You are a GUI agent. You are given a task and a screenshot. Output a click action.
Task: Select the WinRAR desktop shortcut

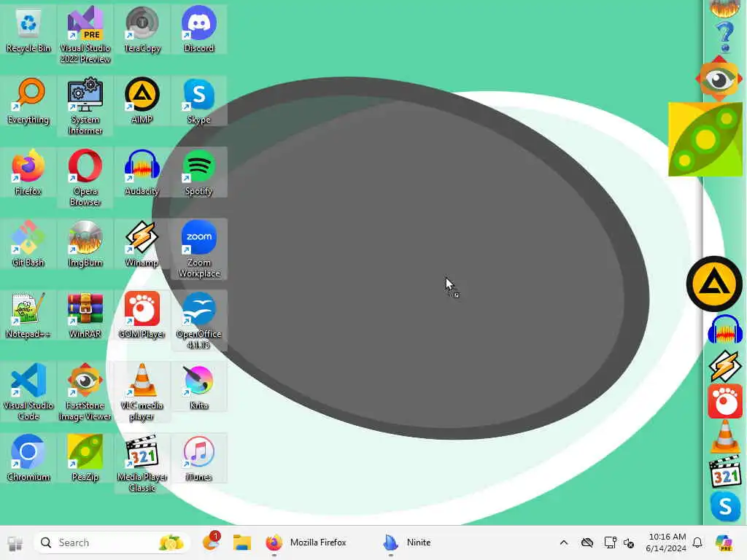pyautogui.click(x=85, y=316)
